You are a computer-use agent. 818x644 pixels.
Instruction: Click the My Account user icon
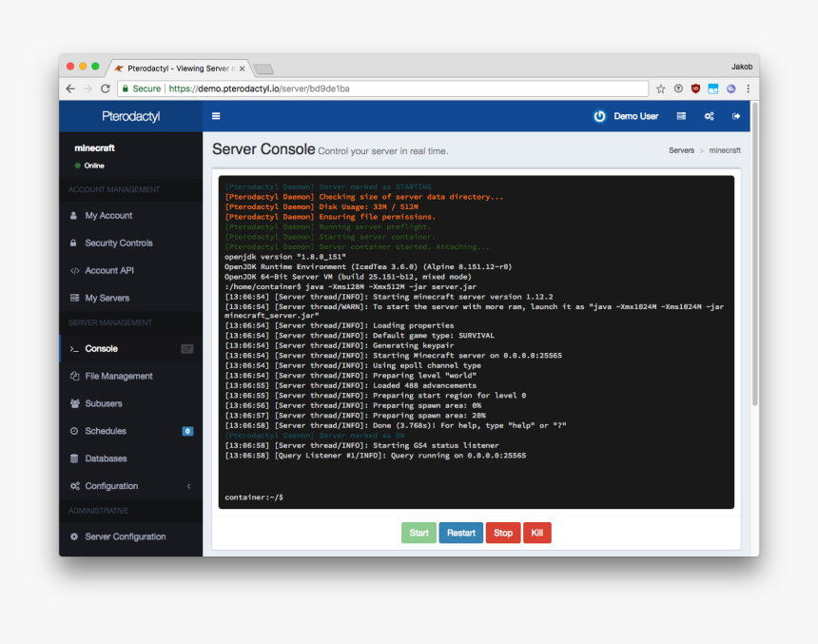click(73, 216)
